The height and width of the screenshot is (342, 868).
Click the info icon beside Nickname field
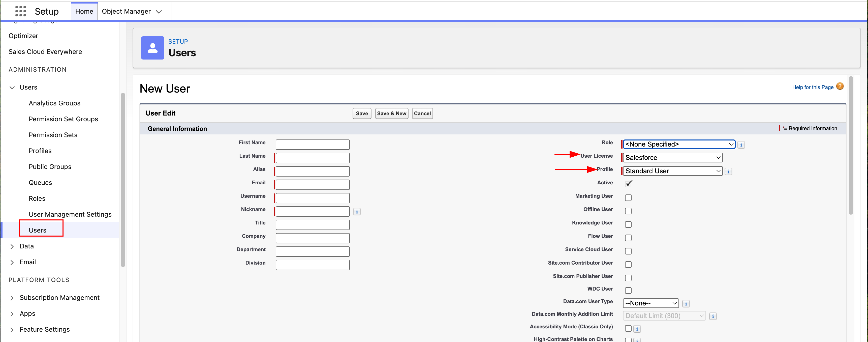pos(357,211)
